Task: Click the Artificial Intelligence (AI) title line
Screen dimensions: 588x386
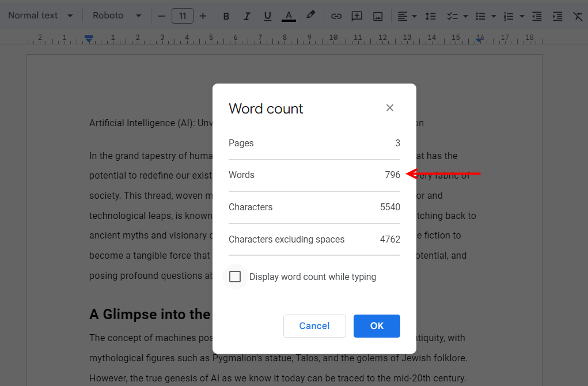Action: (x=151, y=123)
